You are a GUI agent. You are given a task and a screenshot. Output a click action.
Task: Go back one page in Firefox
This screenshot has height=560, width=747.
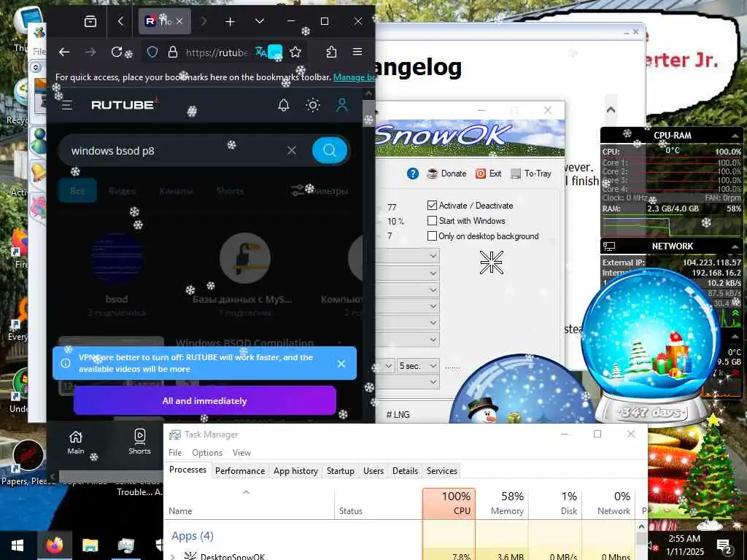coord(64,52)
